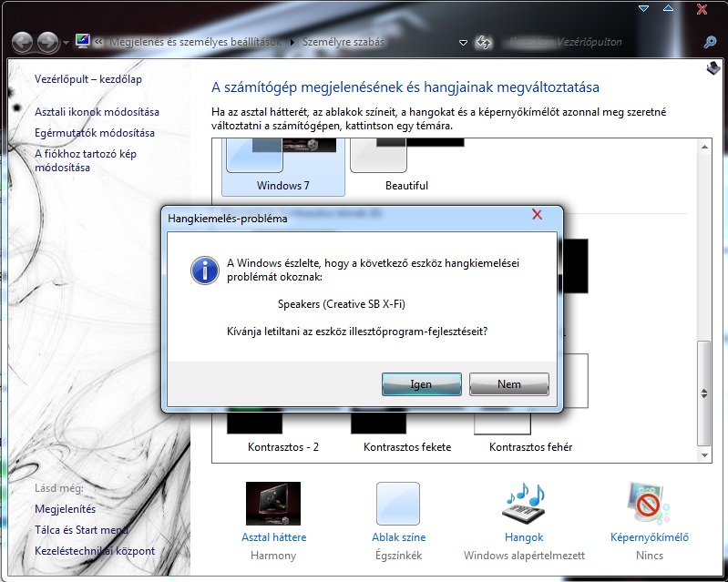
Task: Click the page heading A számítógép megjelenésének
Action: pos(405,87)
